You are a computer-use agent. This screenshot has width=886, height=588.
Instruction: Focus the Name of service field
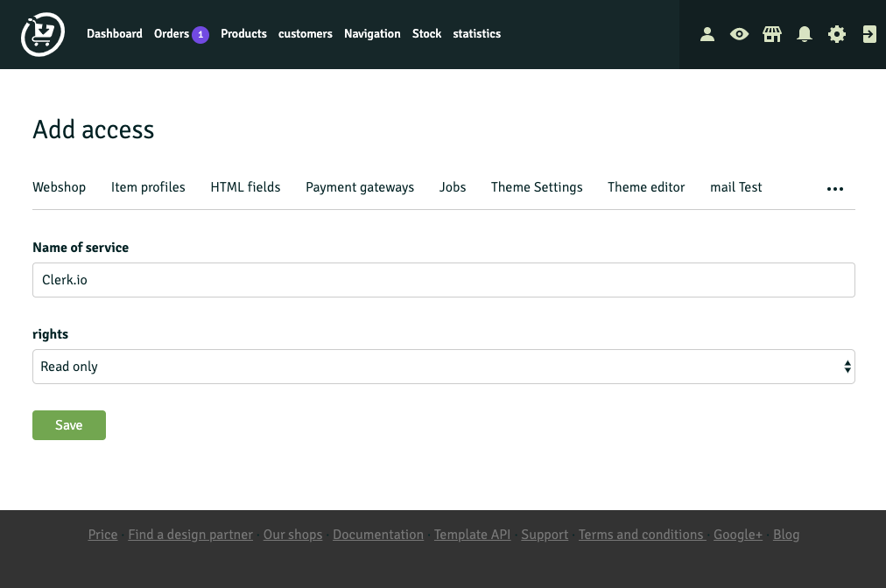[x=443, y=280]
